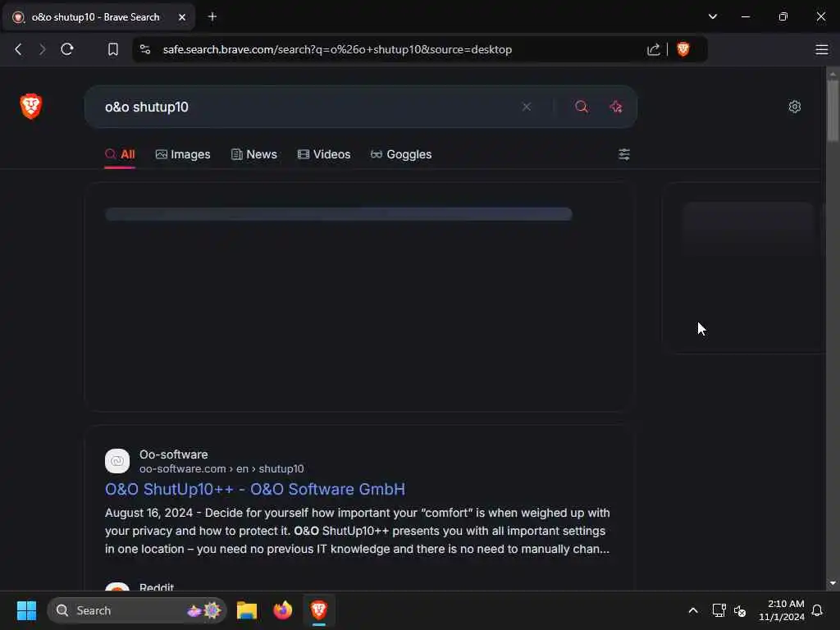Click the page vertical scrollbar thumb
The height and width of the screenshot is (630, 840).
click(x=832, y=111)
